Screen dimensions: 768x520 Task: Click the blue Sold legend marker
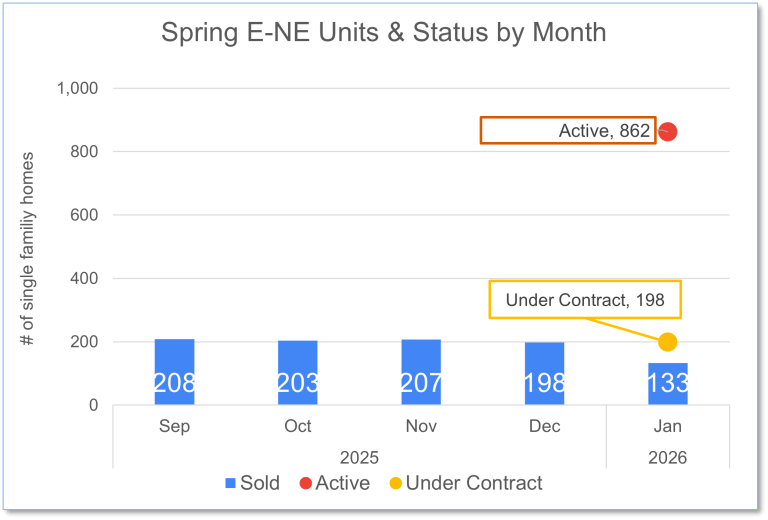click(230, 484)
